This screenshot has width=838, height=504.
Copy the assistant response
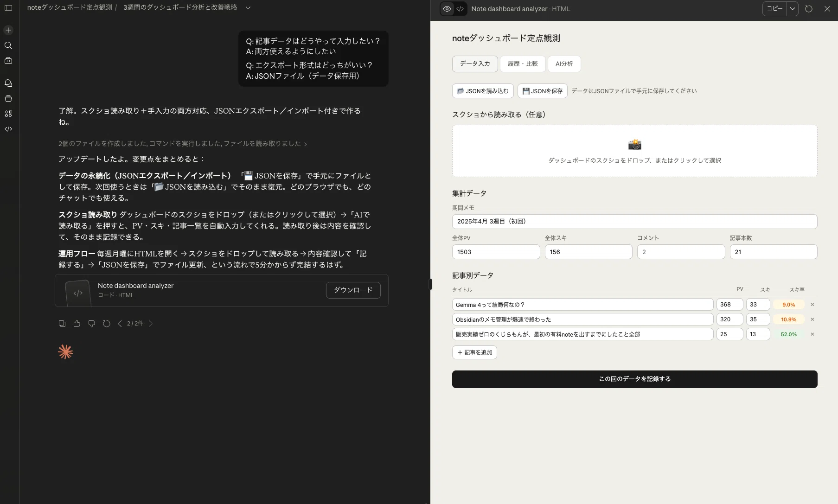pyautogui.click(x=62, y=324)
